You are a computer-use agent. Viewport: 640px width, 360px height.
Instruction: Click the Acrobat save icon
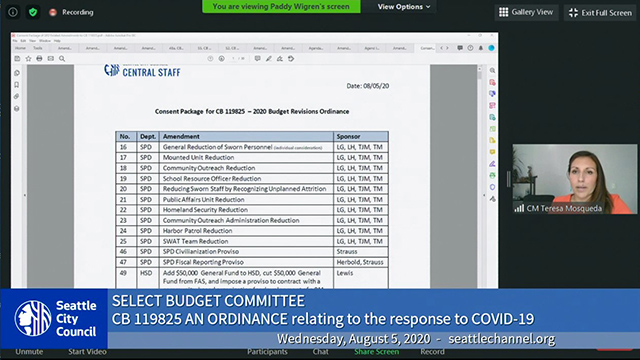(17, 59)
